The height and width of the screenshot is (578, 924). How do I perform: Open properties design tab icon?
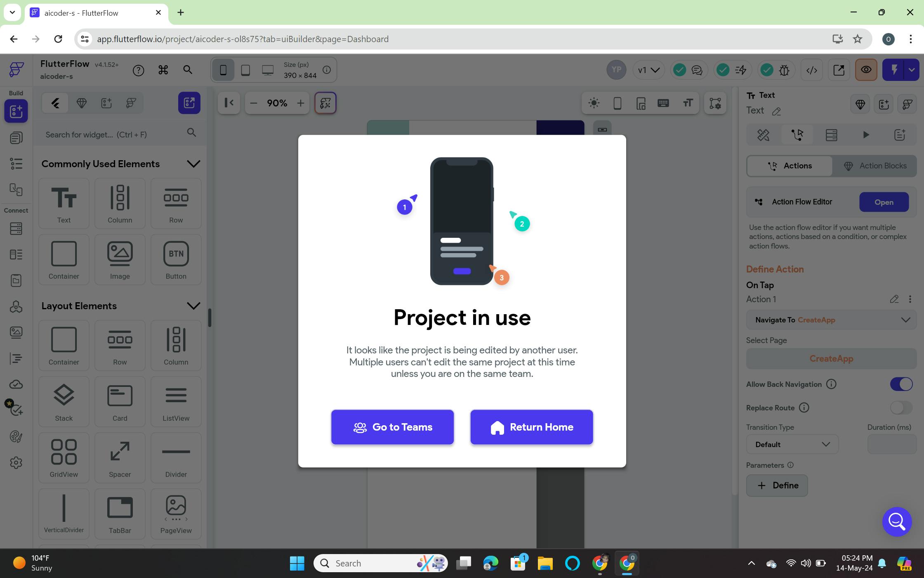tap(763, 135)
